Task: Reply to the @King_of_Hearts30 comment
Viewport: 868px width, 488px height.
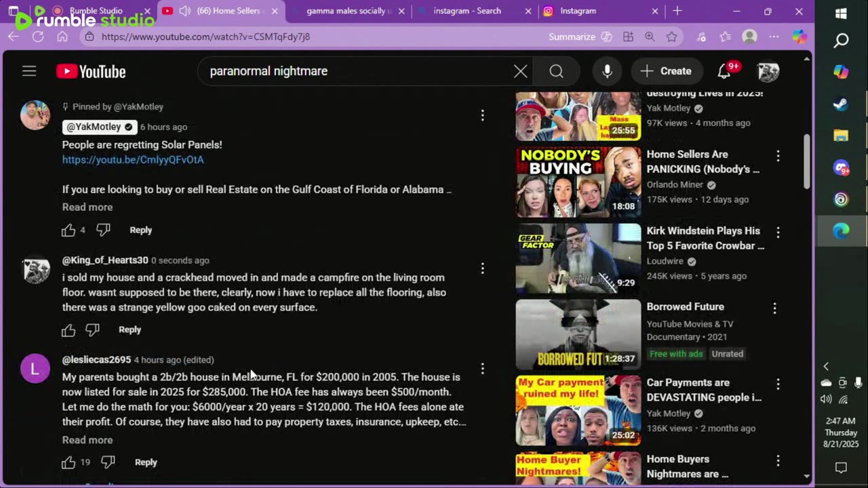Action: coord(130,330)
